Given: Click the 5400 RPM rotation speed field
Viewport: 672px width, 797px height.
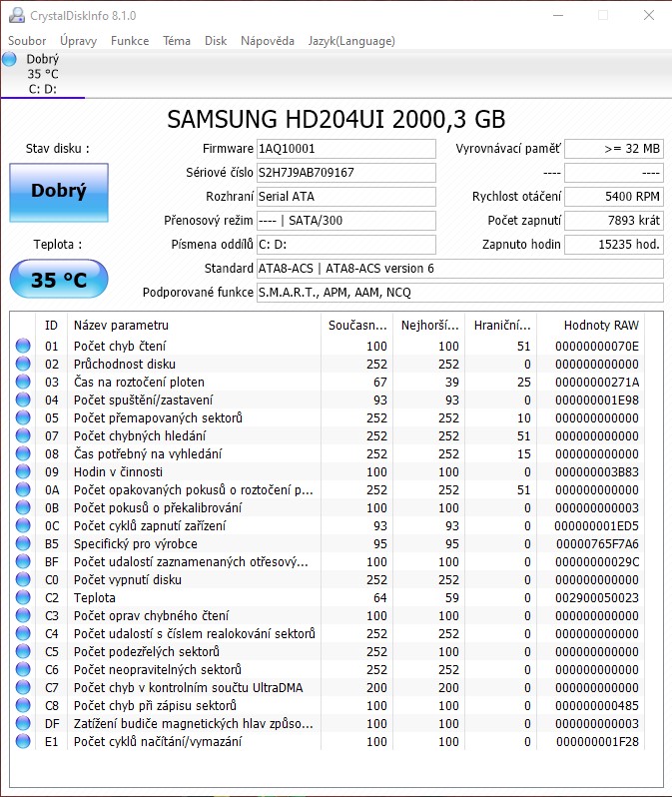Looking at the screenshot, I should [x=614, y=196].
